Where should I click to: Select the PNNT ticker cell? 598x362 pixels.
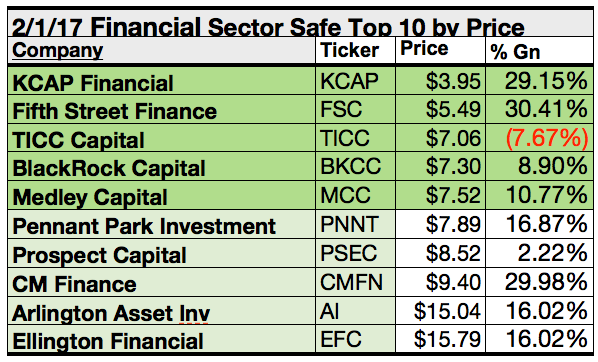point(355,224)
